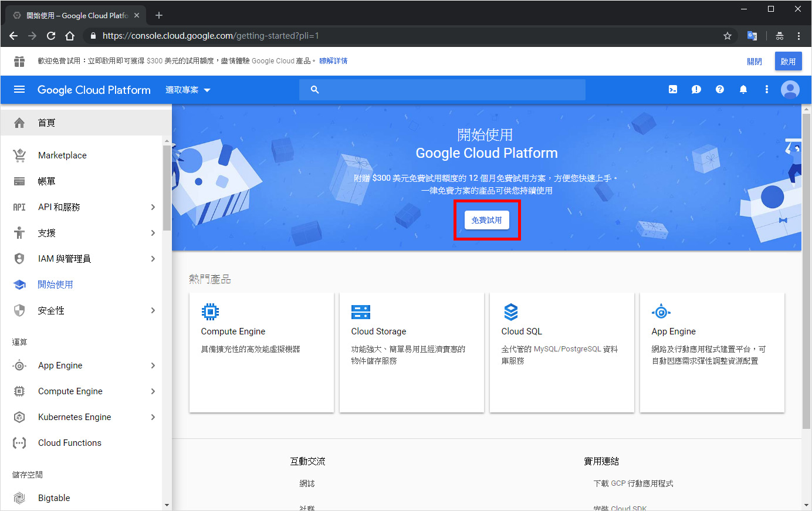Activate Cloud Shell terminal icon
The width and height of the screenshot is (812, 511).
coord(673,89)
